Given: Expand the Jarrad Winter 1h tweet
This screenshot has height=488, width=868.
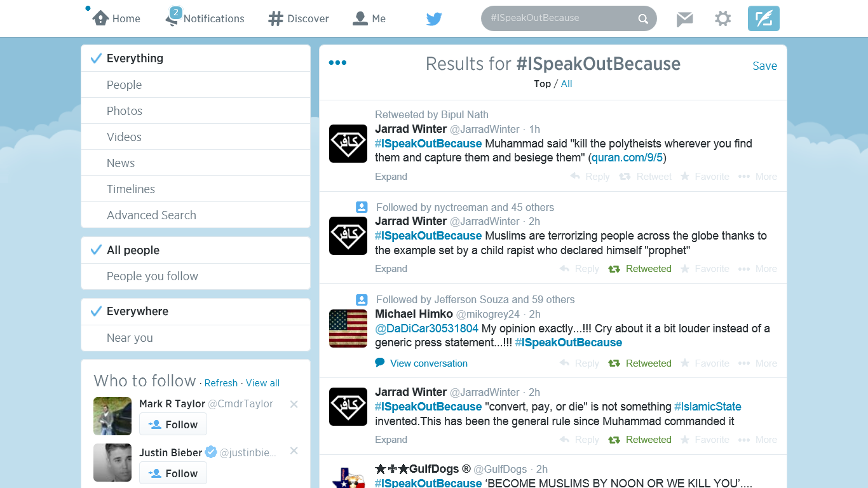Looking at the screenshot, I should point(391,177).
